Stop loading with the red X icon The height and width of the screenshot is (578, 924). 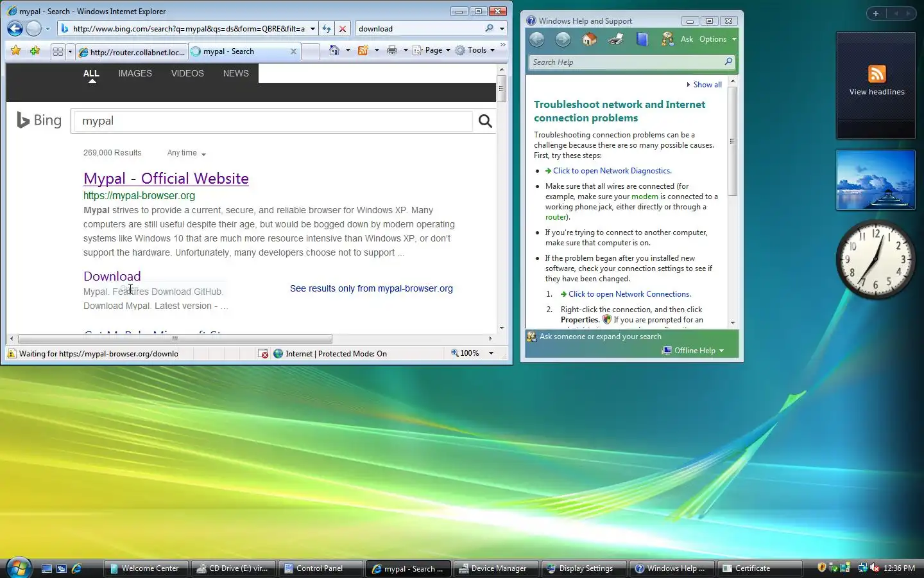[x=343, y=29]
